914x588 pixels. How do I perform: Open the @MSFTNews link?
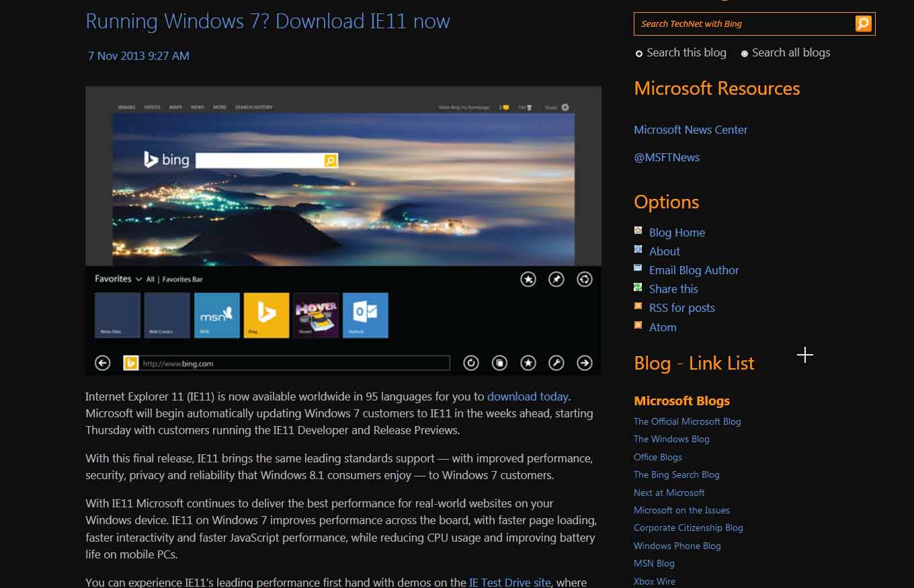tap(667, 157)
